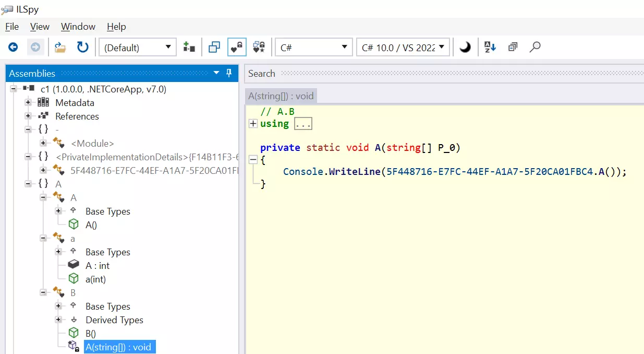Open the View menu
Screen dimensions: 644x354
tap(40, 27)
